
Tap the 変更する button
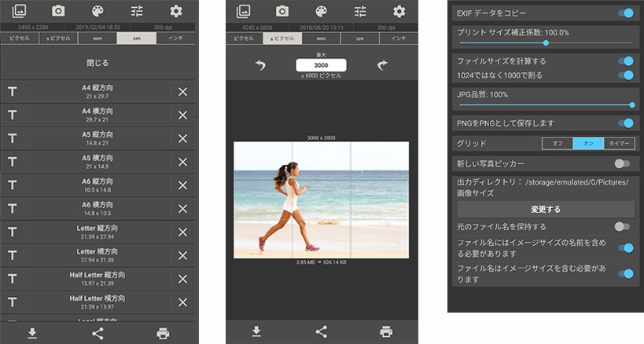546,209
